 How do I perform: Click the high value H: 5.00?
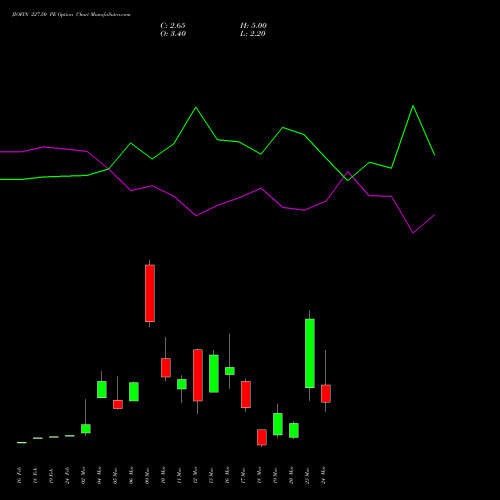(253, 26)
